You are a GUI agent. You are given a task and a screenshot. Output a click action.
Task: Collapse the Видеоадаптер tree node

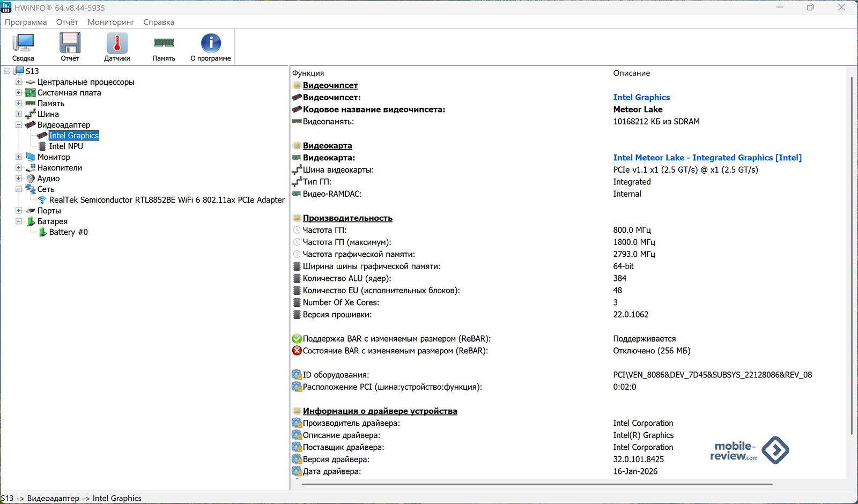[x=19, y=125]
